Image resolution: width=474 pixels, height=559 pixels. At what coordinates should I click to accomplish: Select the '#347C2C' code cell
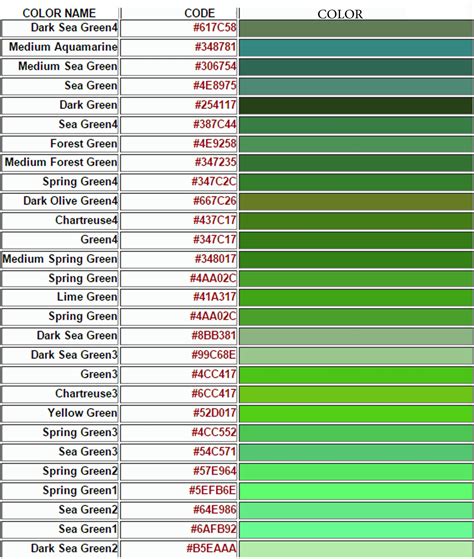pyautogui.click(x=179, y=183)
